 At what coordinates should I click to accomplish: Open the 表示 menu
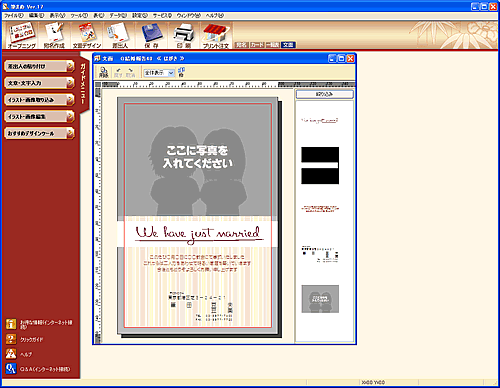(58, 15)
